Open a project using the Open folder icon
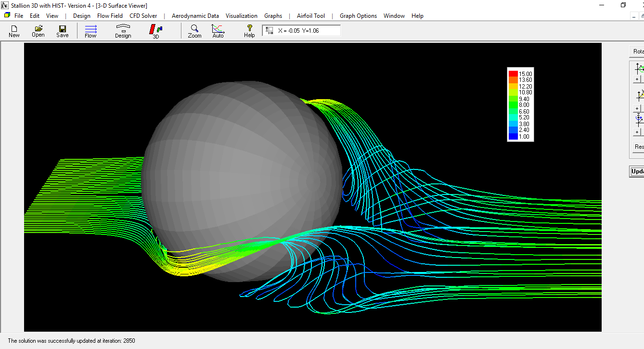The image size is (644, 349). click(x=38, y=30)
